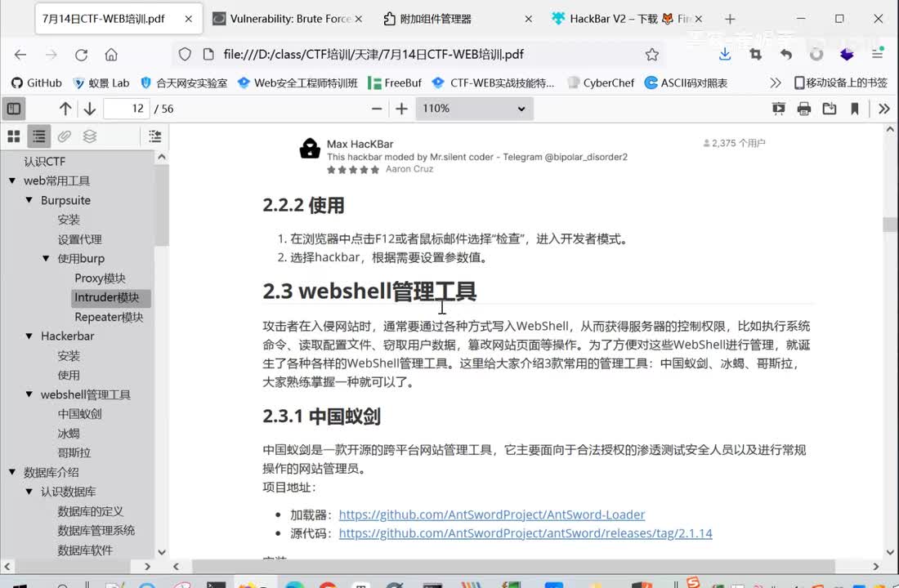Click the outline current item locator icon

pos(154,136)
